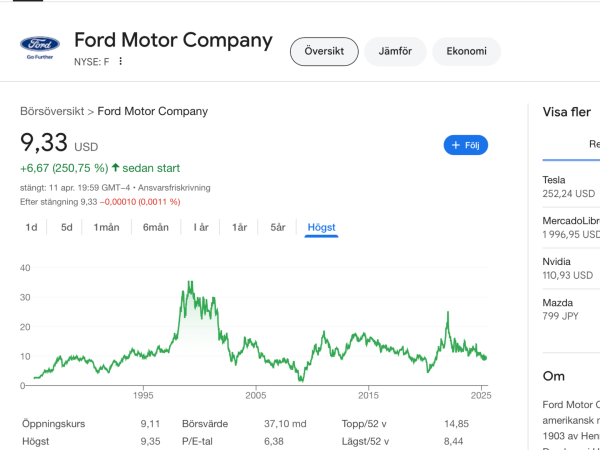Choose the 6mån chart range
Screen dimensions: 600x450
pos(155,227)
